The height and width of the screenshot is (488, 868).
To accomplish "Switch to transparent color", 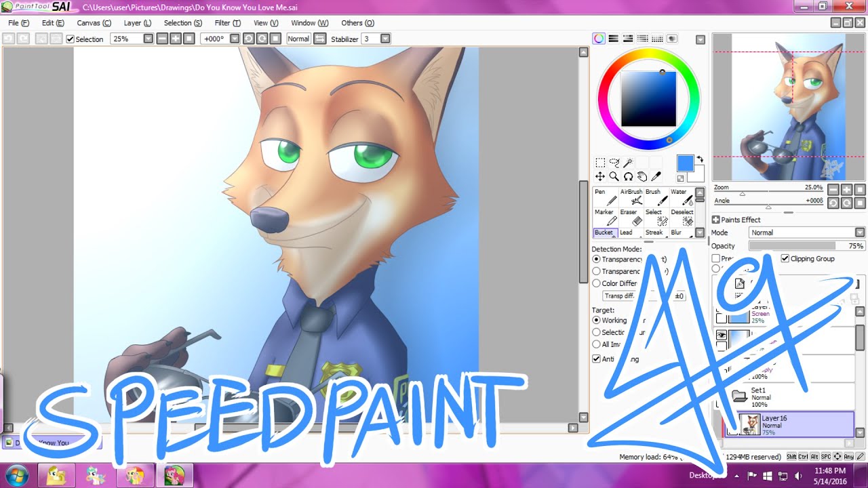I will (x=680, y=178).
